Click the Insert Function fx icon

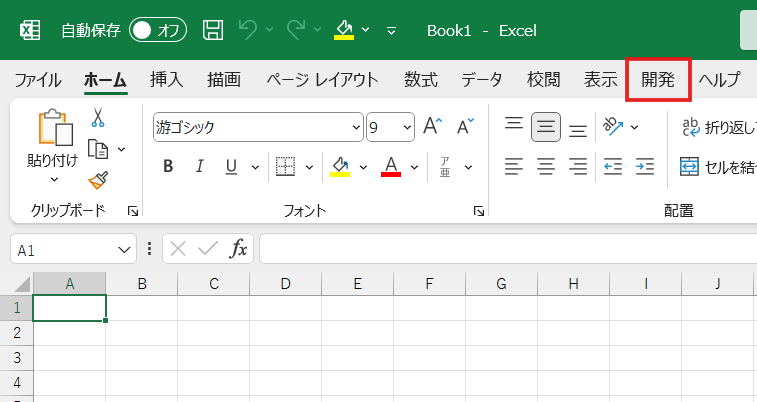click(x=239, y=249)
